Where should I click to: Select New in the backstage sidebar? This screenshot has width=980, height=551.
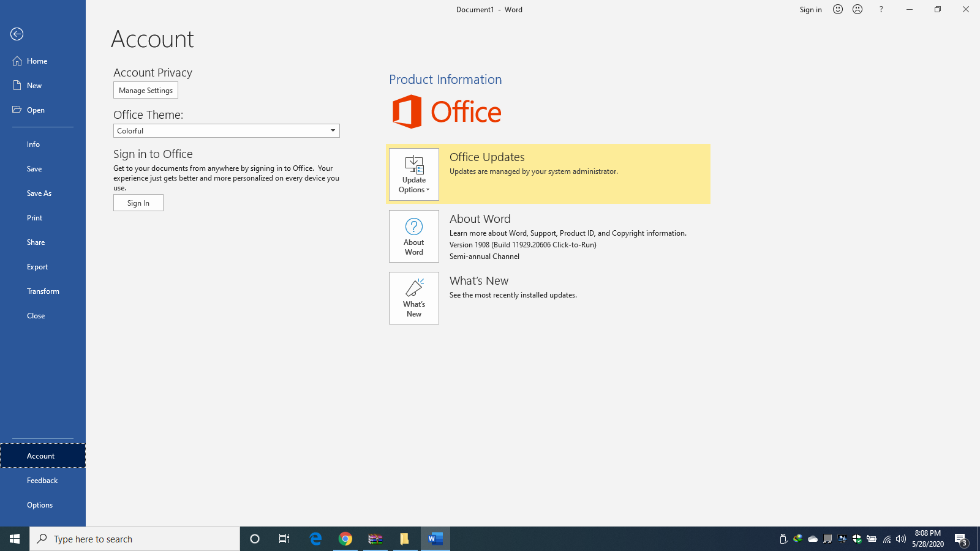click(43, 86)
